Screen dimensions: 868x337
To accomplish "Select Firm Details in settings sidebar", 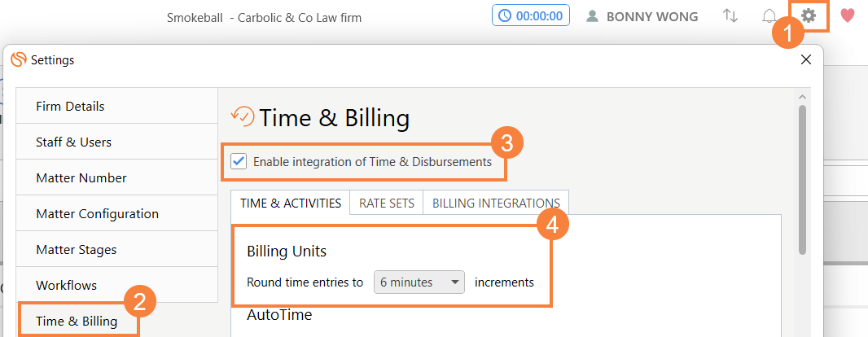I will (116, 106).
